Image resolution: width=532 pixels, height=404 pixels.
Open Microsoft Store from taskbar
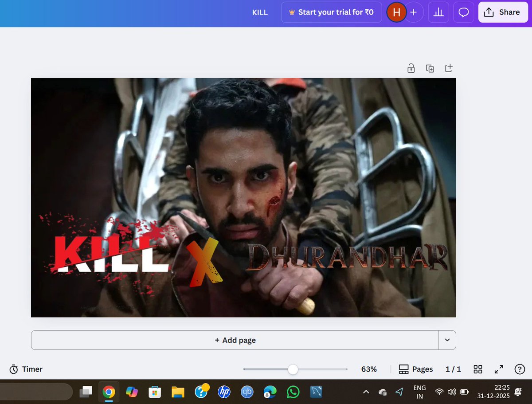[155, 392]
